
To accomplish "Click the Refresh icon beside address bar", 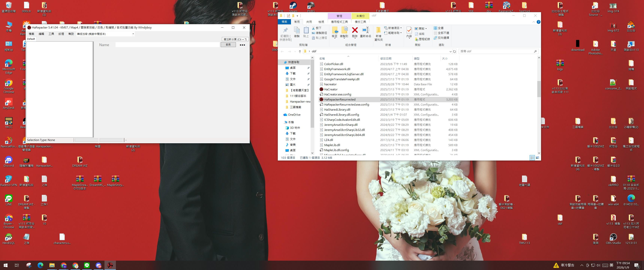I will click(455, 51).
